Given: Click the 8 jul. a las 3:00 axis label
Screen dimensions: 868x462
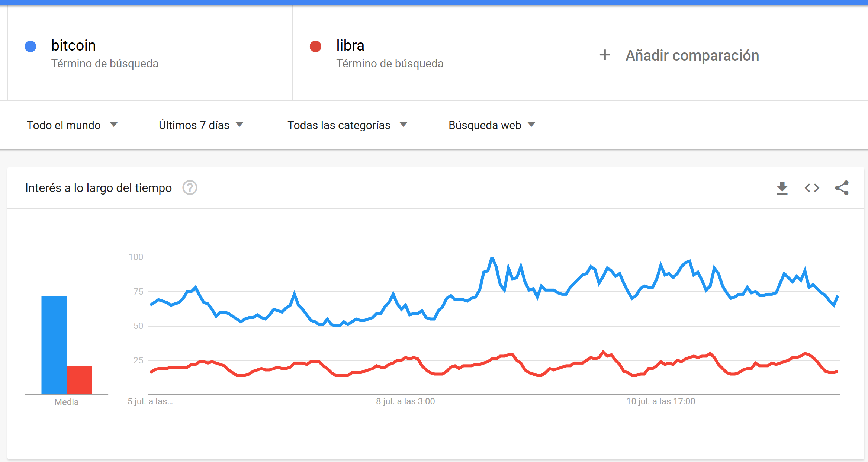Looking at the screenshot, I should pos(405,401).
